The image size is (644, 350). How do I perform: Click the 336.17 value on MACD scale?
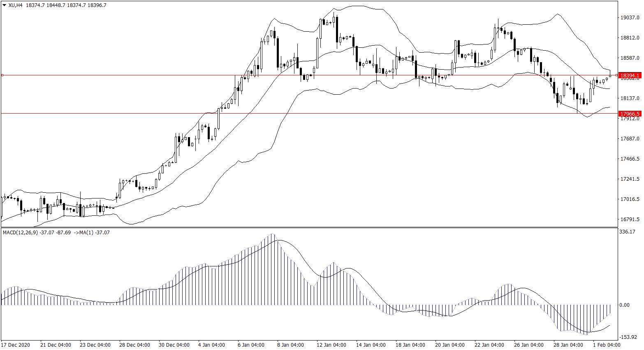click(x=627, y=232)
